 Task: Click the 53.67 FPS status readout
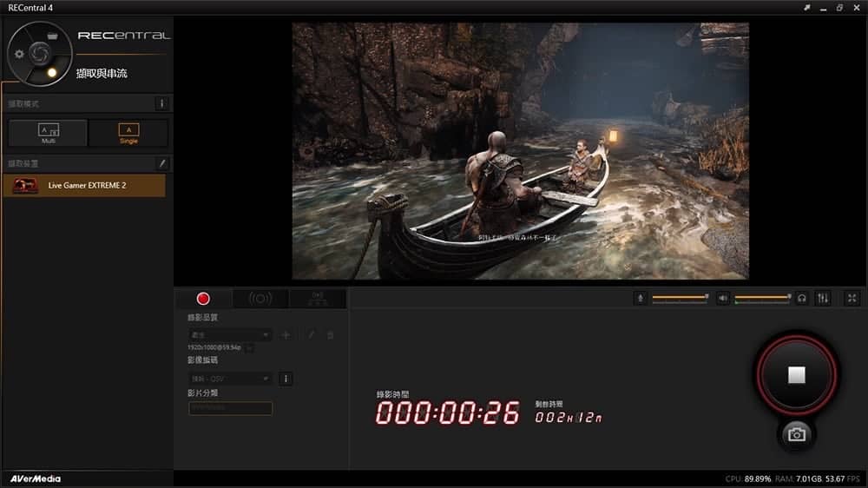point(843,478)
